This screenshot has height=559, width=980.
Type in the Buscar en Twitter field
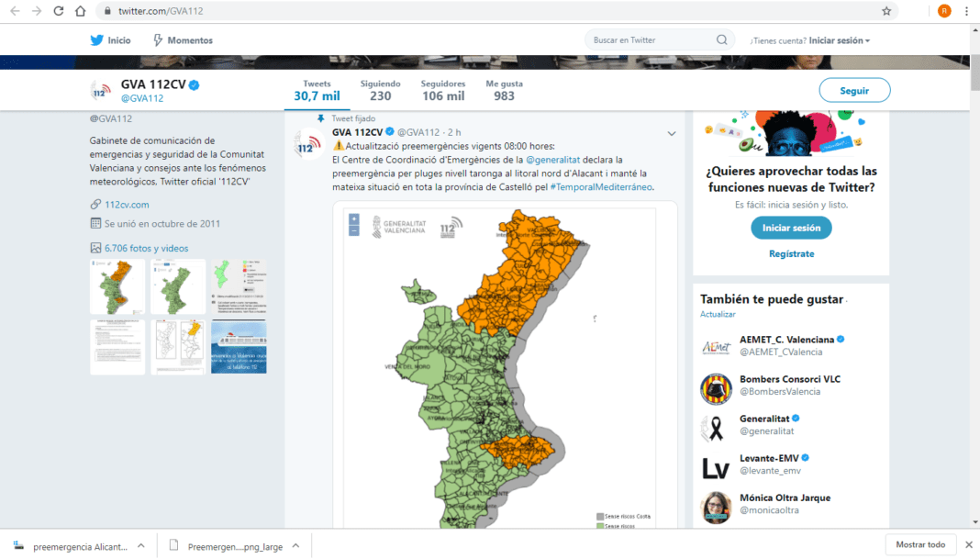pos(650,40)
